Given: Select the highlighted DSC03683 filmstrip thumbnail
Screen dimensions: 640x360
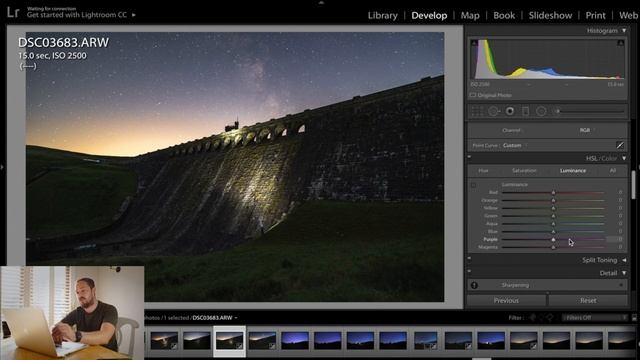Looking at the screenshot, I should pos(229,340).
